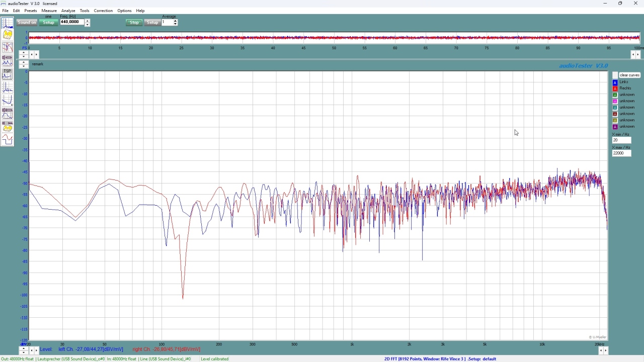This screenshot has width=644, height=362.
Task: Open the Options menu
Action: point(124,11)
